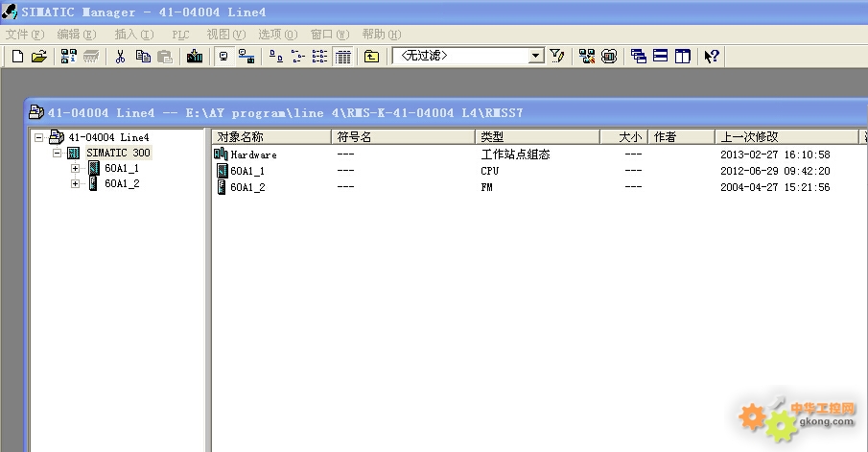Image resolution: width=868 pixels, height=452 pixels.
Task: Click the 2004-04-27 15:21:56 date cell
Action: 775,187
